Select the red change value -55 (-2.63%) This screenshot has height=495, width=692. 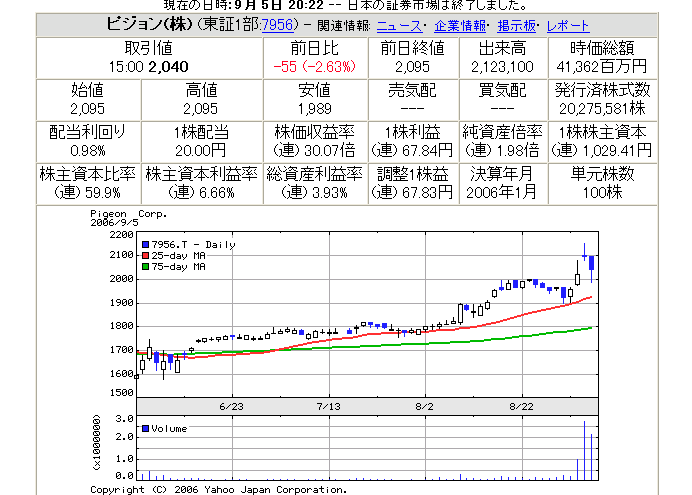pos(315,67)
